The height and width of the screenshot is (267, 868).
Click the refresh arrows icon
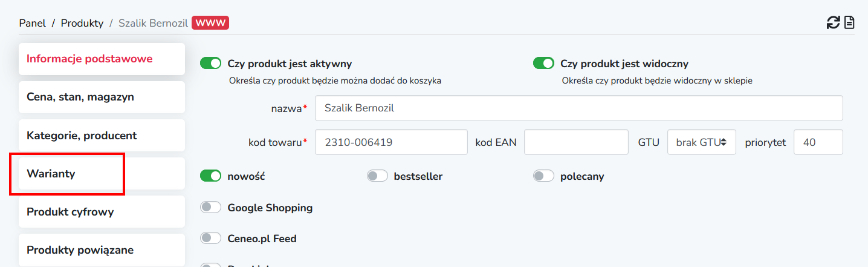[834, 23]
